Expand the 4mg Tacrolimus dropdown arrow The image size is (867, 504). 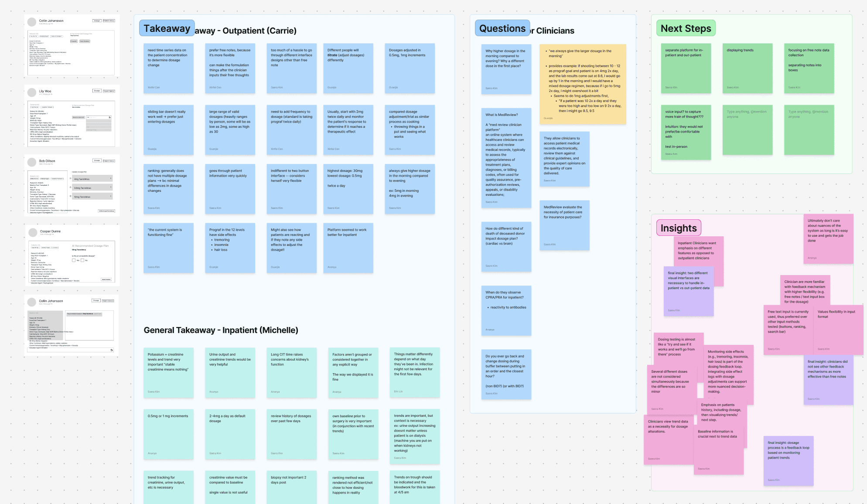tap(111, 178)
